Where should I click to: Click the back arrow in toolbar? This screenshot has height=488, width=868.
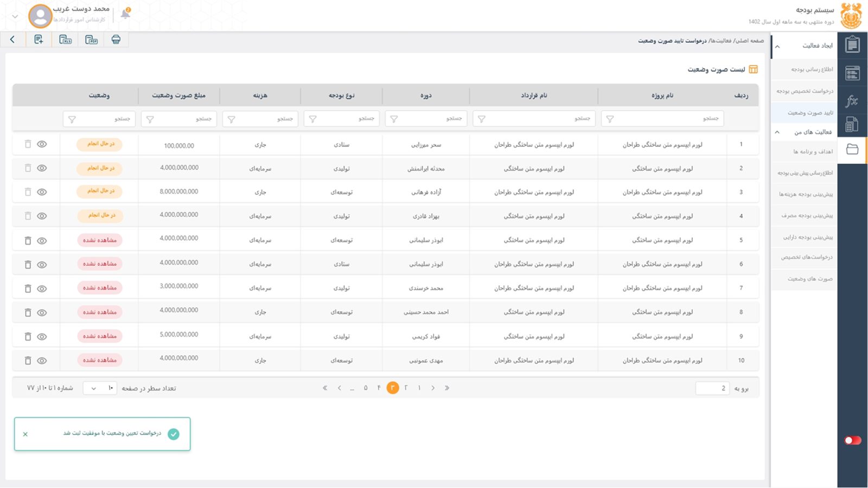click(x=12, y=39)
